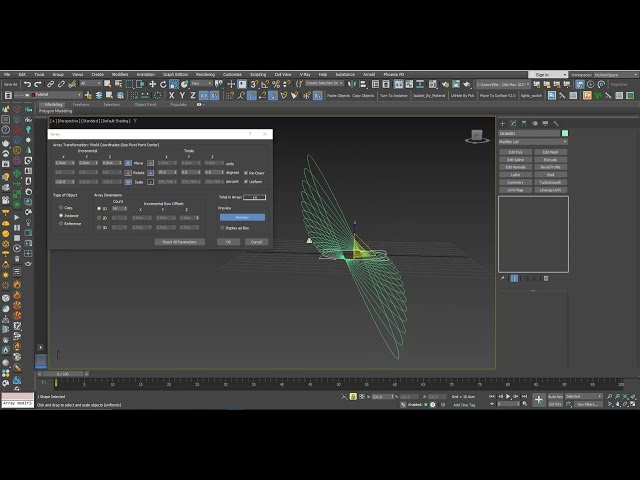640x480 pixels.
Task: Click the ViewCube in the viewport
Action: pos(477,136)
